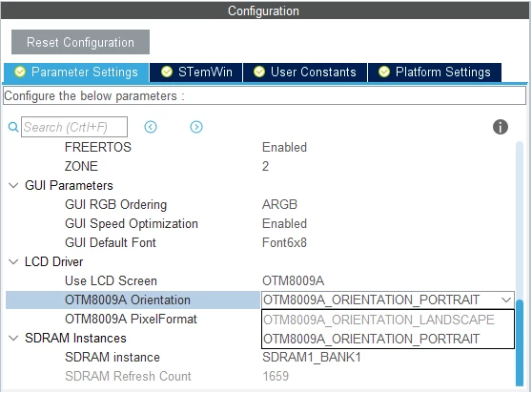Select SDRAM instance parameter

113,358
